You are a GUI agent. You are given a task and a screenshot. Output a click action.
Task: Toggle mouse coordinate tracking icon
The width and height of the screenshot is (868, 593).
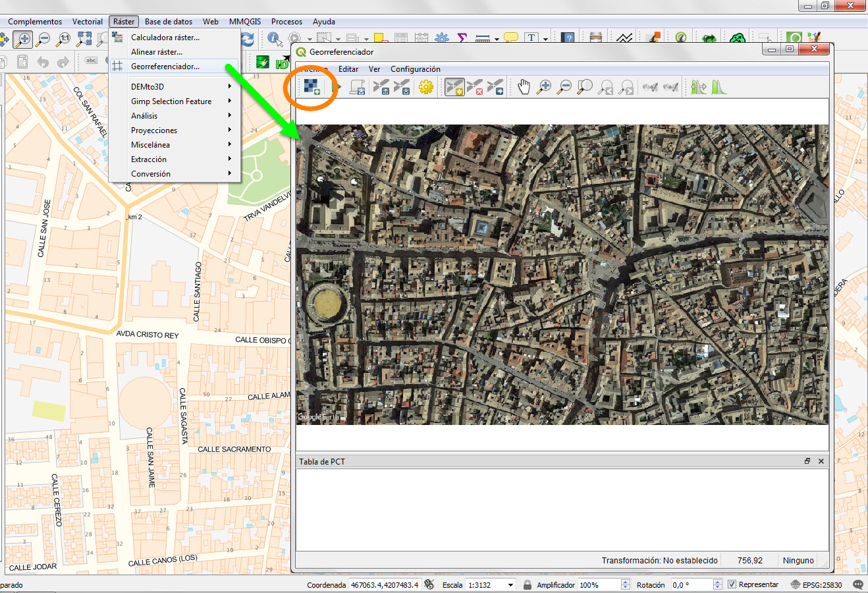(429, 584)
